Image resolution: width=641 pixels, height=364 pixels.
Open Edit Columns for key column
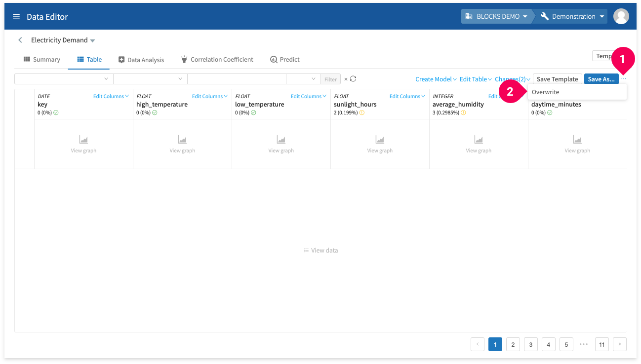[x=111, y=96]
